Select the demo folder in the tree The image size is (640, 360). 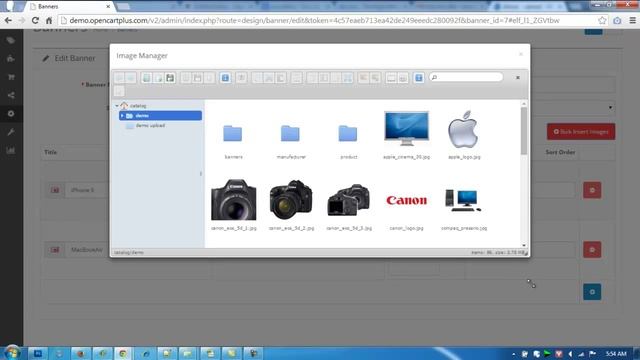[160, 116]
